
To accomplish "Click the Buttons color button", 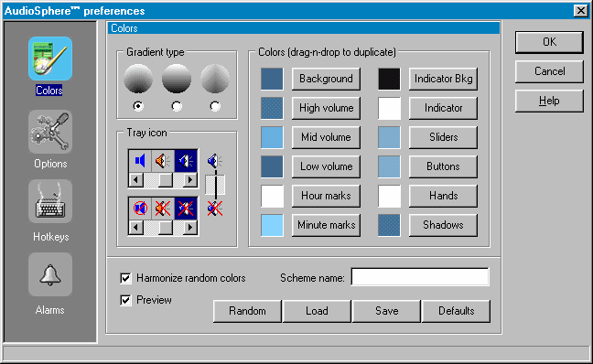I will point(443,166).
